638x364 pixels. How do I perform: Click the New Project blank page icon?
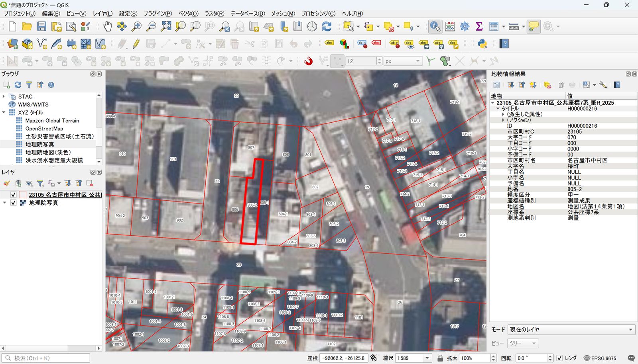(x=12, y=27)
